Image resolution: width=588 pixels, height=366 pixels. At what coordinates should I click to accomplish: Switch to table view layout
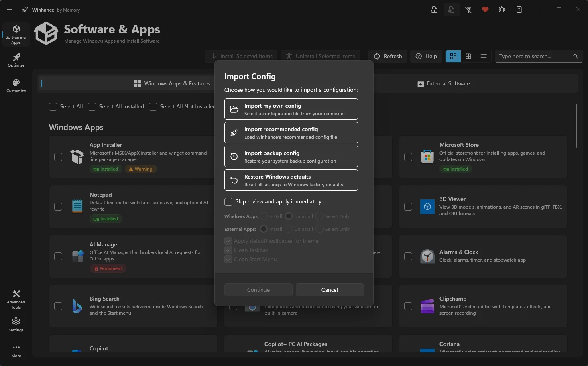pyautogui.click(x=468, y=56)
